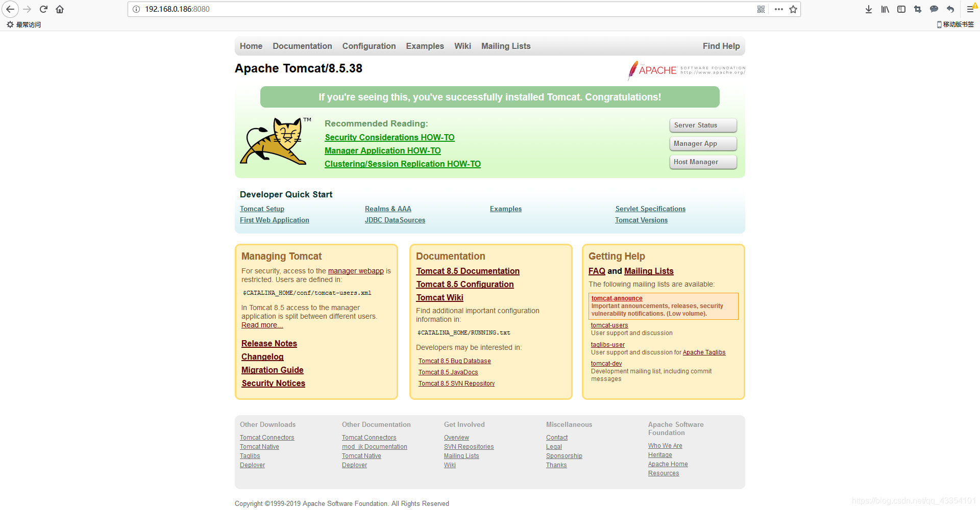Click the Server Status button
Viewport: 980px width, 510px height.
[703, 125]
